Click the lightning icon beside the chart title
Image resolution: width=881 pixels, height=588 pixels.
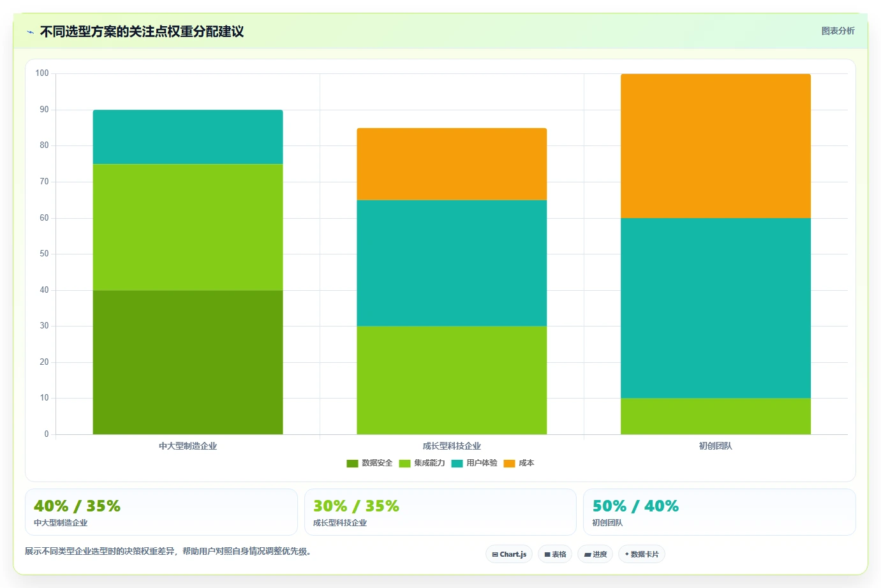coord(30,32)
